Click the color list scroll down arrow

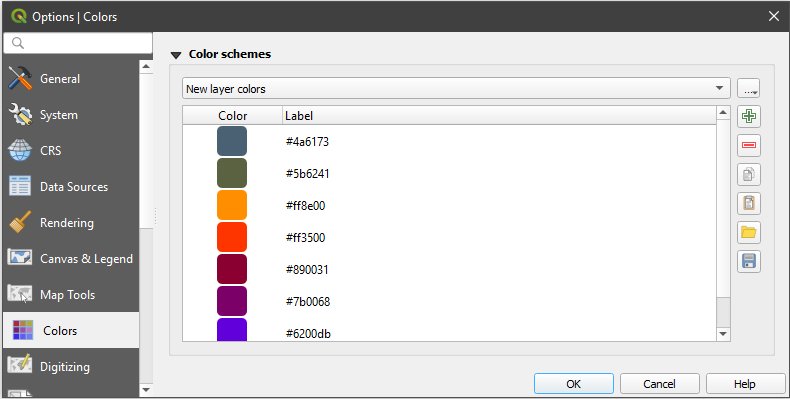(723, 334)
